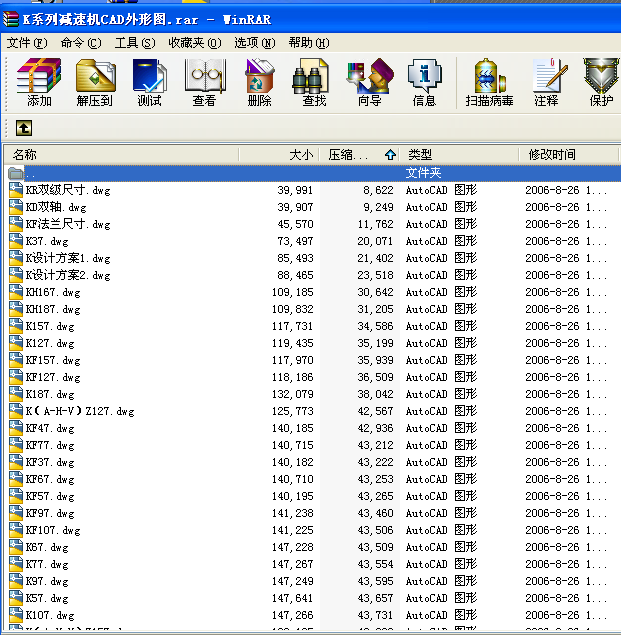Open the 收藏夹(O) menu
This screenshot has height=635, width=621.
pos(195,43)
